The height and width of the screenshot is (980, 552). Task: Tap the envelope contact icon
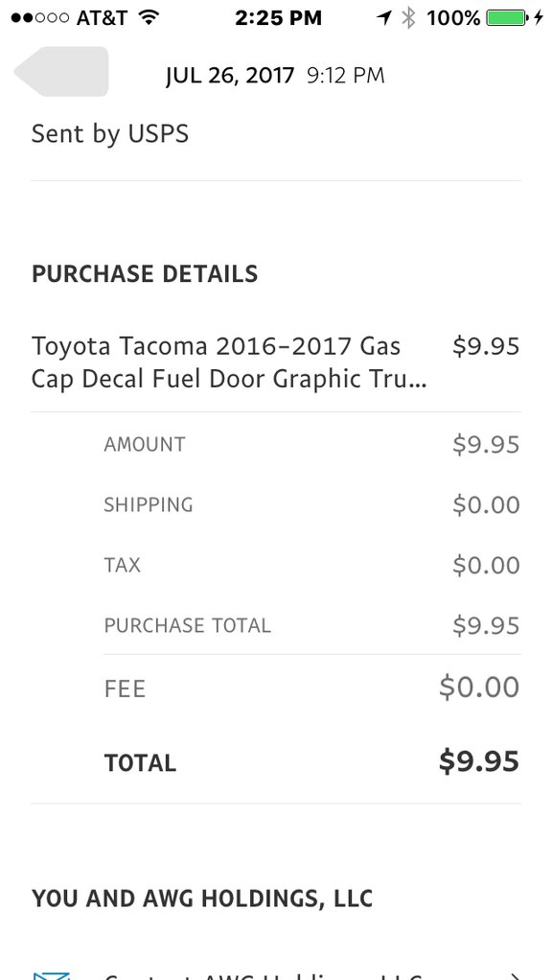coord(51,975)
